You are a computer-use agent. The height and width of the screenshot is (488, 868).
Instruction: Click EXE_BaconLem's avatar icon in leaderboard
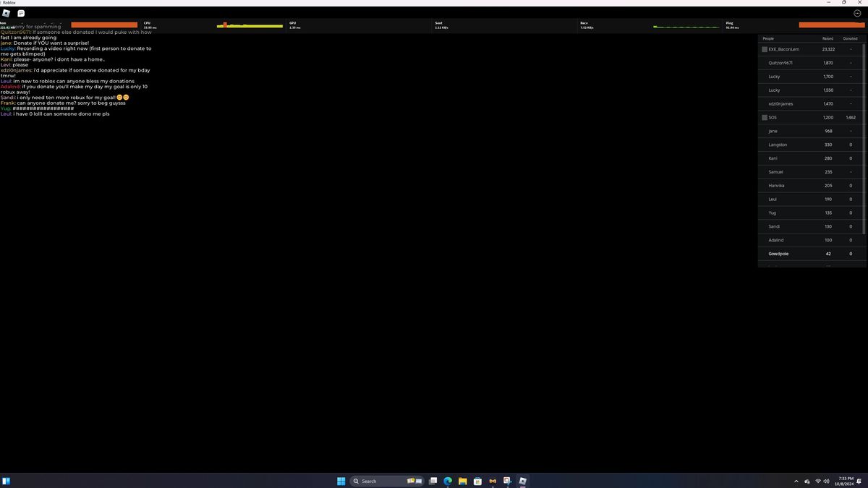pyautogui.click(x=765, y=49)
